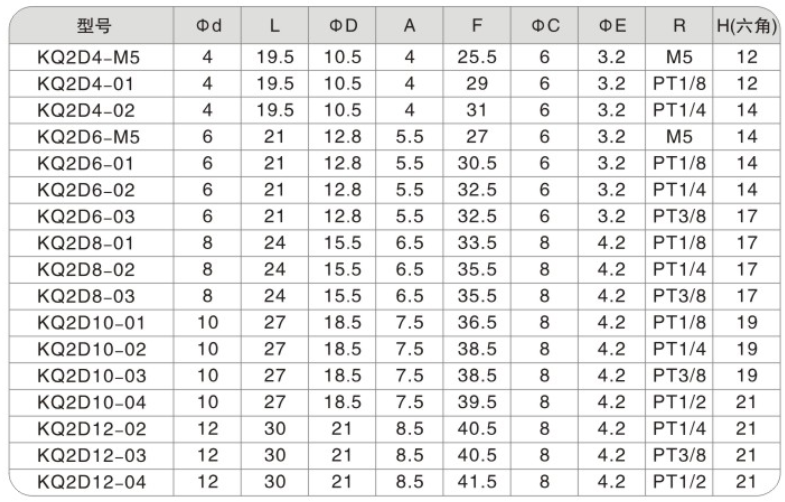The width and height of the screenshot is (785, 502).
Task: Click the Φd column header
Action: pyautogui.click(x=208, y=26)
